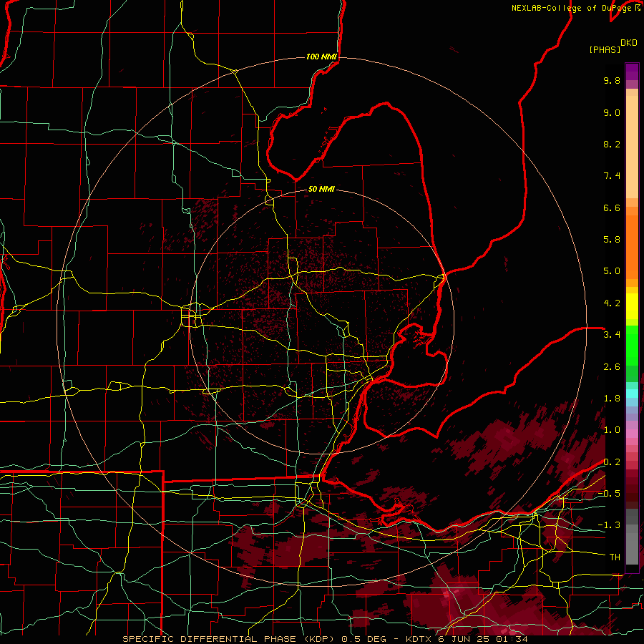
Task: Click the DKD unit label above the legend
Action: coord(629,43)
